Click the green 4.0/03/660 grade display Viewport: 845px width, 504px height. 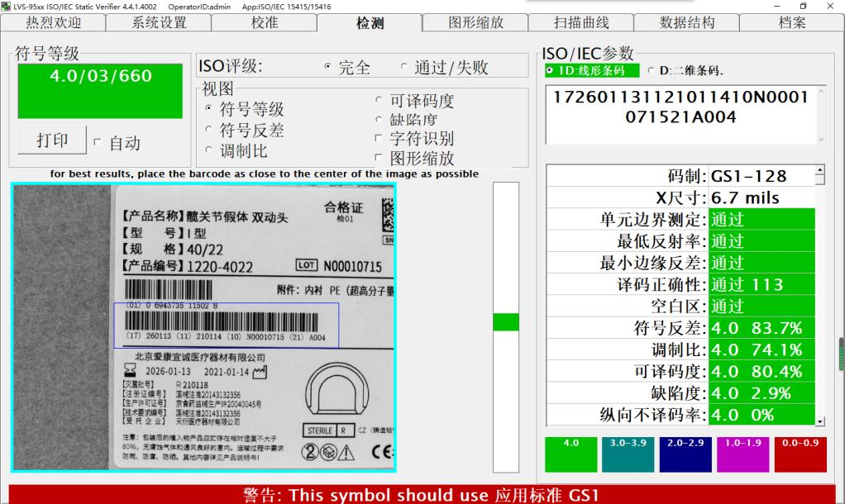point(100,91)
